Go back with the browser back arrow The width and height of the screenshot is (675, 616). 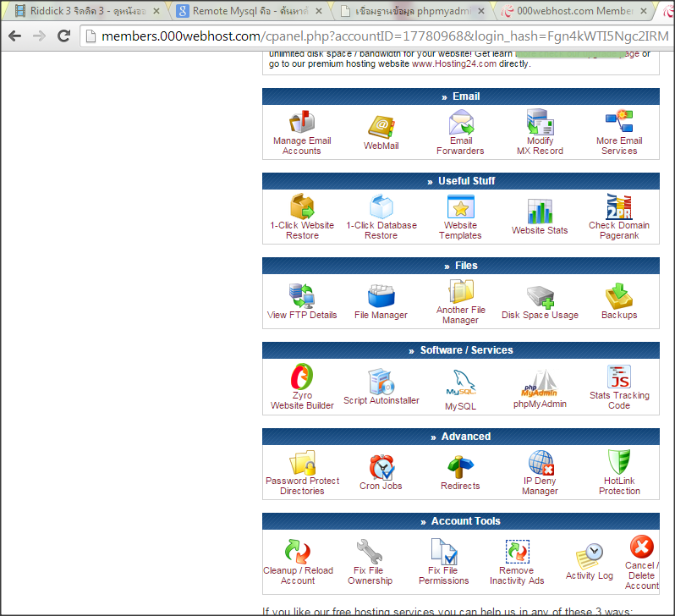15,36
